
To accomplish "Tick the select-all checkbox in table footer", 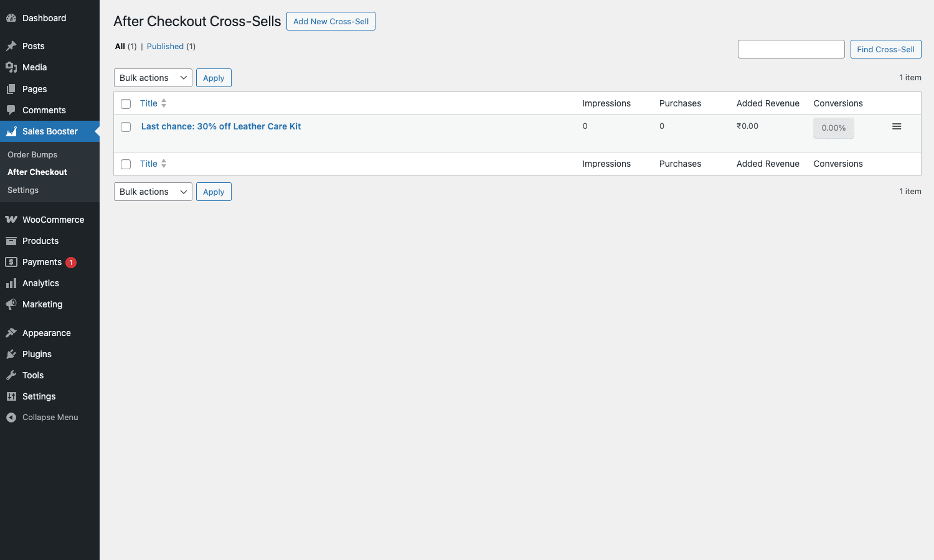I will pos(126,164).
